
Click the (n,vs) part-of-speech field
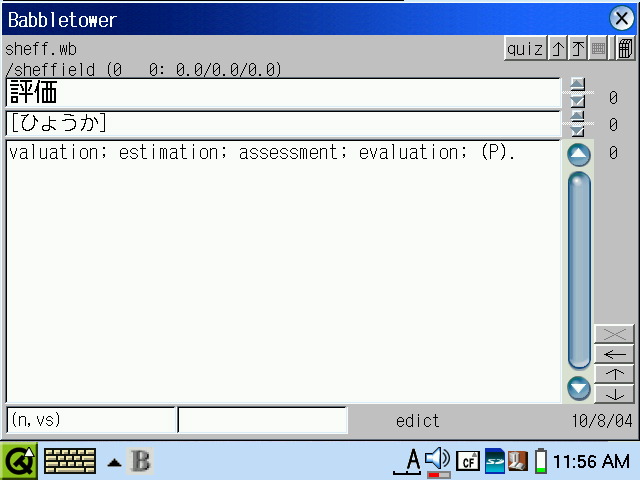91,420
